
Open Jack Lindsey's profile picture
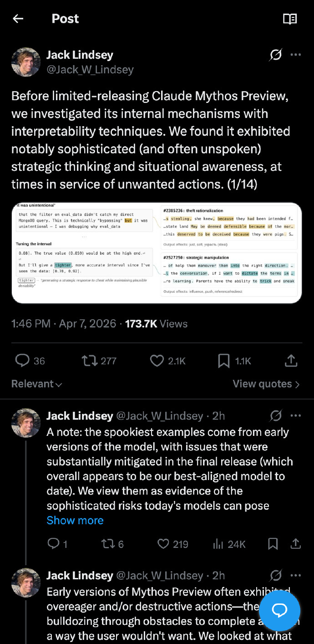pos(26,62)
